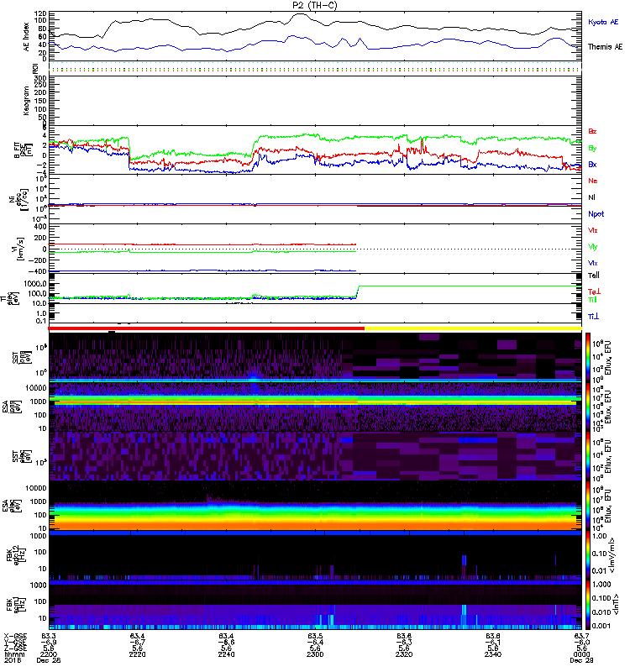Screen dimensions: 630x672
Task: Click the "2200" time tick label
Action: pos(49,654)
